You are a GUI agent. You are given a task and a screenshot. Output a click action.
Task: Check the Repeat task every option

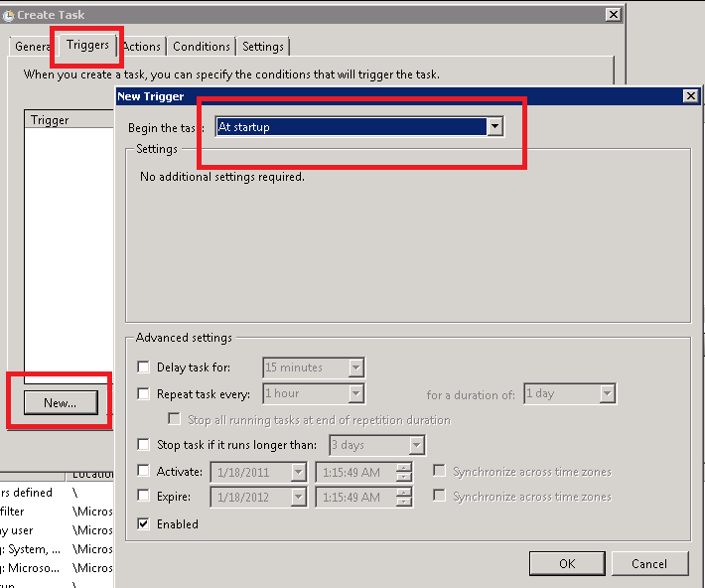click(144, 394)
